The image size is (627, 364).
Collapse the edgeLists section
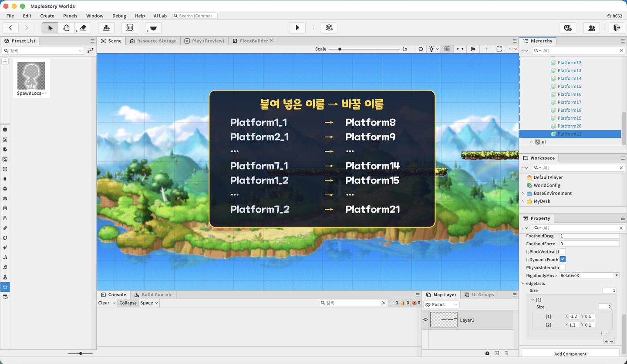tap(523, 283)
